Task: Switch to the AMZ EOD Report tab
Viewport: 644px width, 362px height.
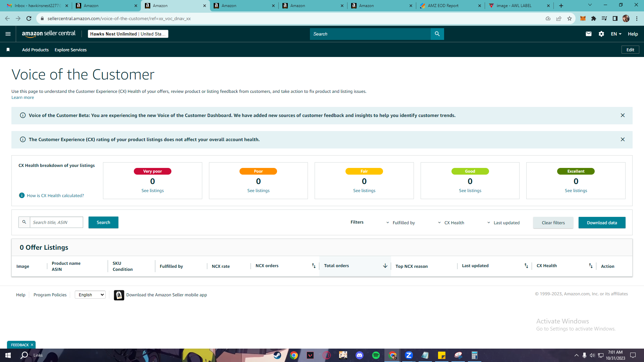Action: coord(451,6)
